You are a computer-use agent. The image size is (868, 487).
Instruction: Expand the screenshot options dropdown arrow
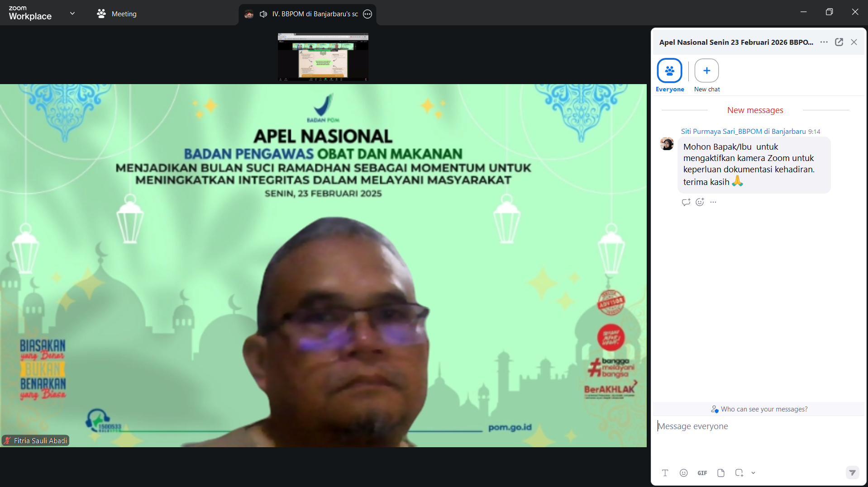tap(753, 473)
